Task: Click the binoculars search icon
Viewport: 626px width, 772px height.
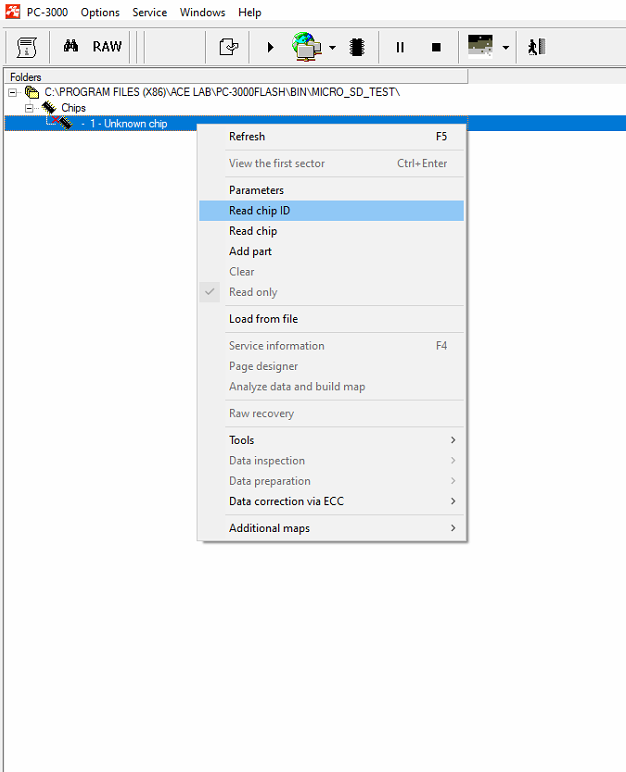Action: 71,47
